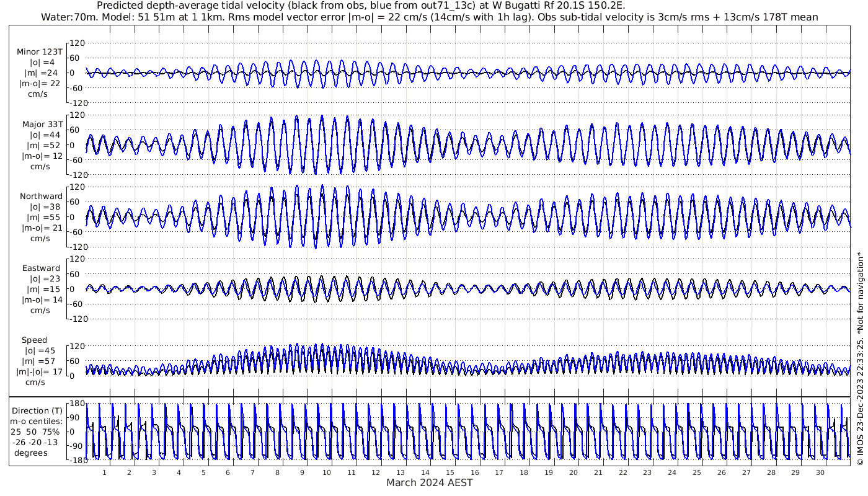Click day 18 on the date axis
Image resolution: width=868 pixels, height=496 pixels.
pos(524,472)
